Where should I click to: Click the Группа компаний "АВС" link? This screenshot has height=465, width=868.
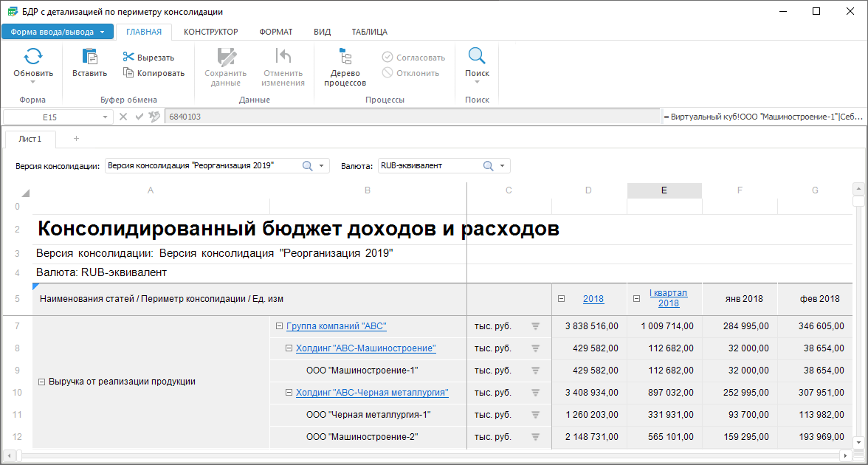(x=336, y=326)
